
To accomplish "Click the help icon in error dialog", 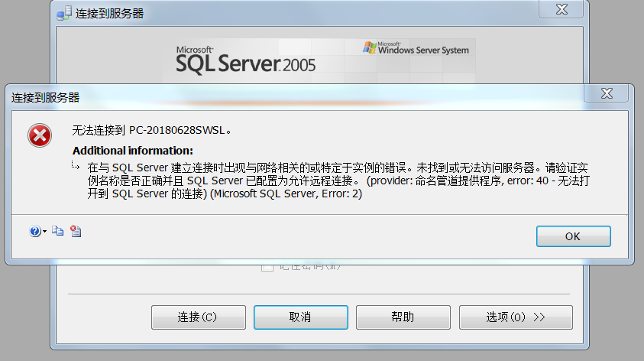I will pyautogui.click(x=35, y=232).
